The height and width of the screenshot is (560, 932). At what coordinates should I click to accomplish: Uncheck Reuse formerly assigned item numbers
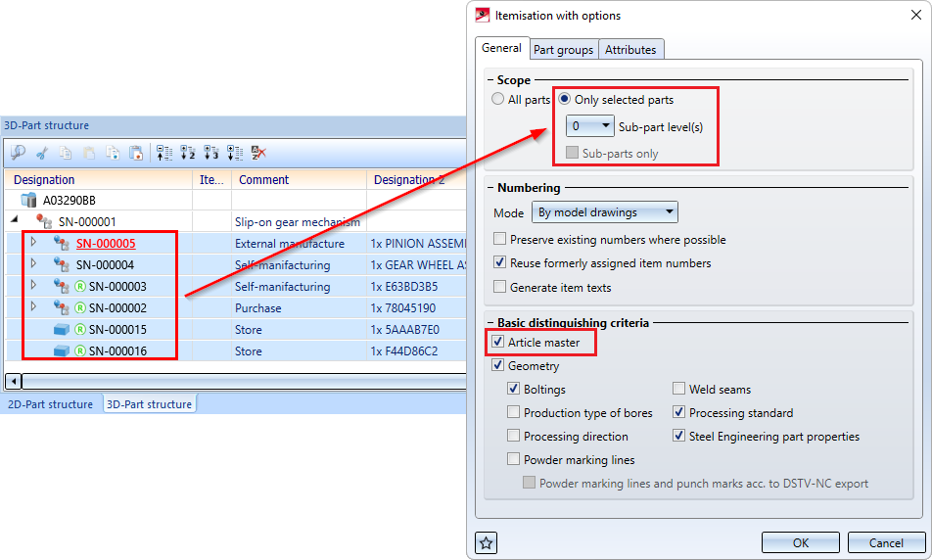(500, 262)
